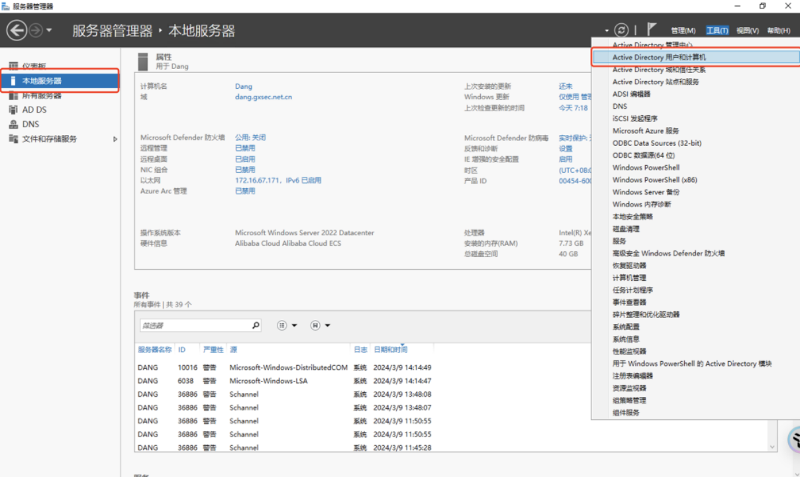Click the firewall status 公用: 关闭 link

point(250,137)
